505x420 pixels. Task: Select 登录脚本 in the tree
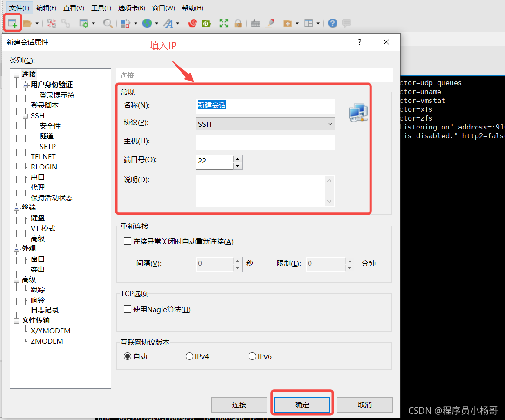click(x=44, y=105)
